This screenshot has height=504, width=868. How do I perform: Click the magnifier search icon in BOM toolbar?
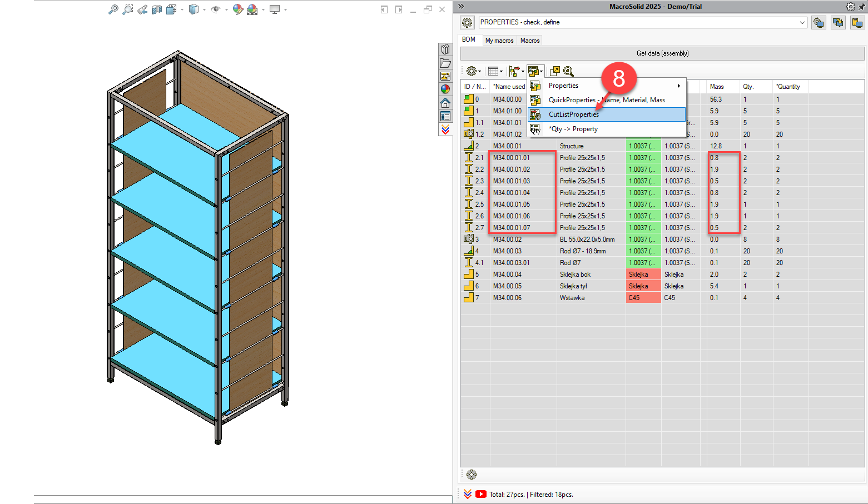[568, 71]
